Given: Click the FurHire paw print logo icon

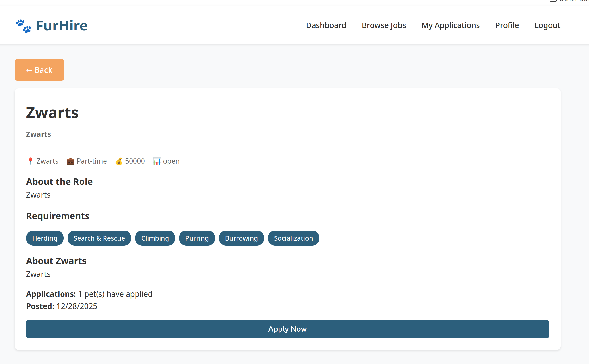Looking at the screenshot, I should 23,26.
